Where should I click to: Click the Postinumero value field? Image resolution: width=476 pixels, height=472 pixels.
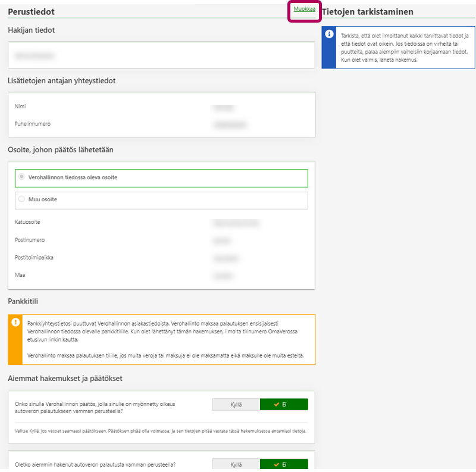click(x=221, y=241)
